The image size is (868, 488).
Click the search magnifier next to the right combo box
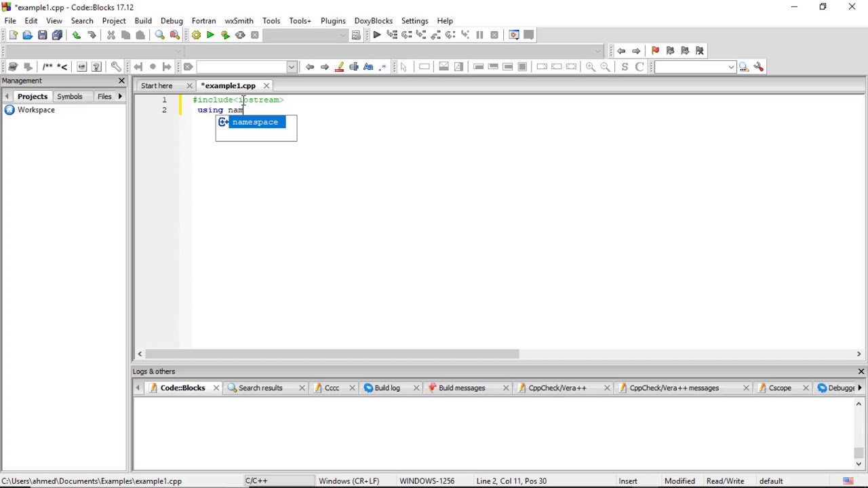(x=744, y=66)
